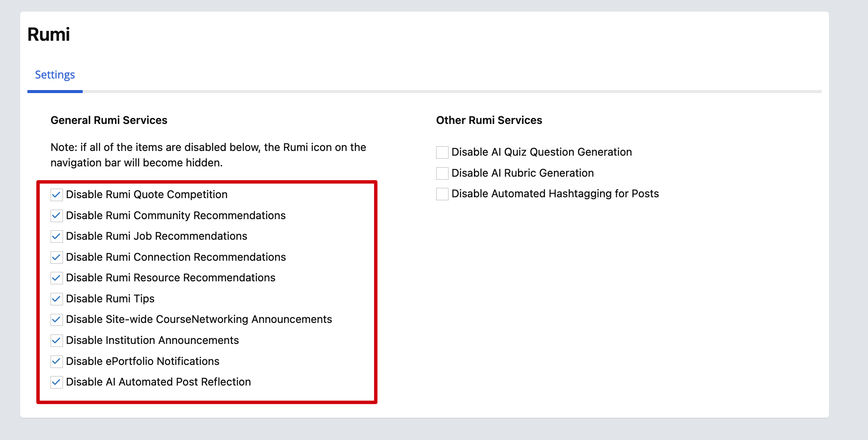The width and height of the screenshot is (868, 440).
Task: Toggle Disable AI Automated Post Reflection
Action: click(57, 382)
